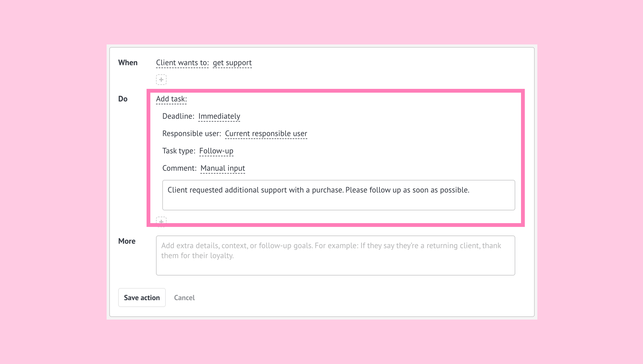Add another action with the Do plus icon
Screen dimensions: 643x364
161,221
